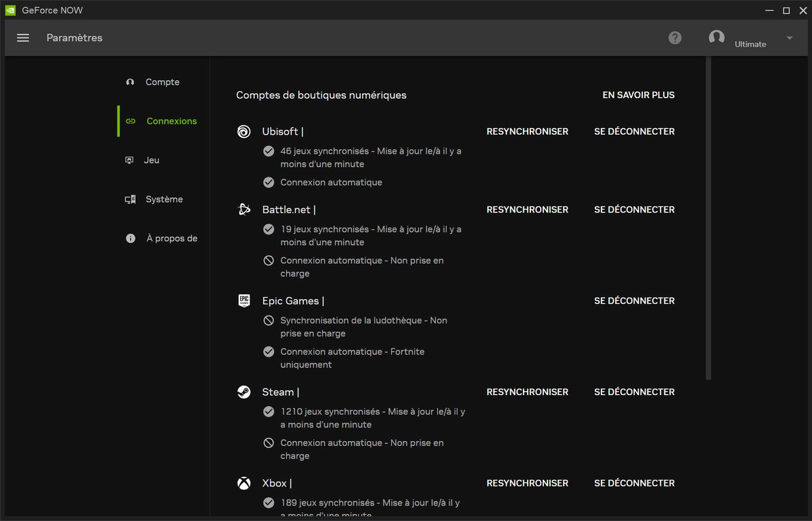Disconnect the Epic Games account
Screen dimensions: 812x521
click(x=633, y=300)
